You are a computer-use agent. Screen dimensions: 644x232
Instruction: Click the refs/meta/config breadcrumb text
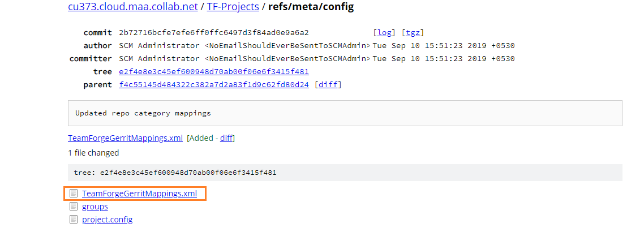point(311,7)
